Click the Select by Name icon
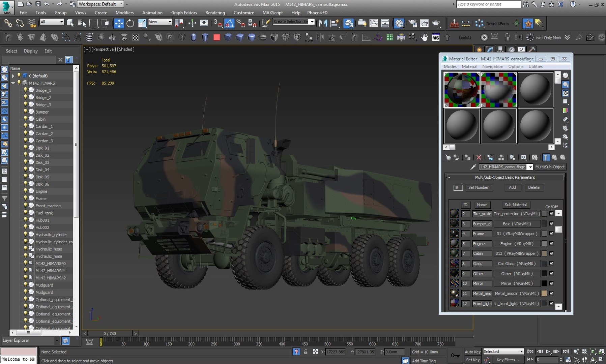 tap(82, 23)
